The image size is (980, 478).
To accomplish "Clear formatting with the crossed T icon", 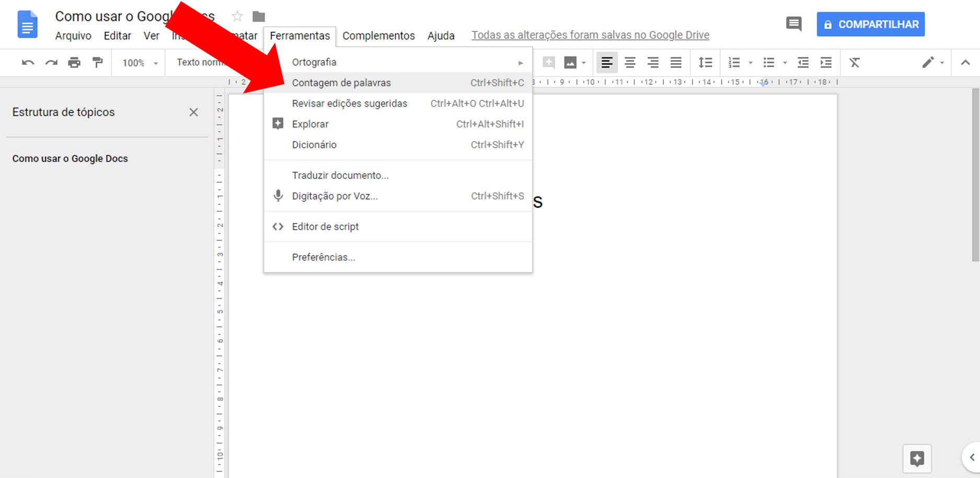I will 855,63.
